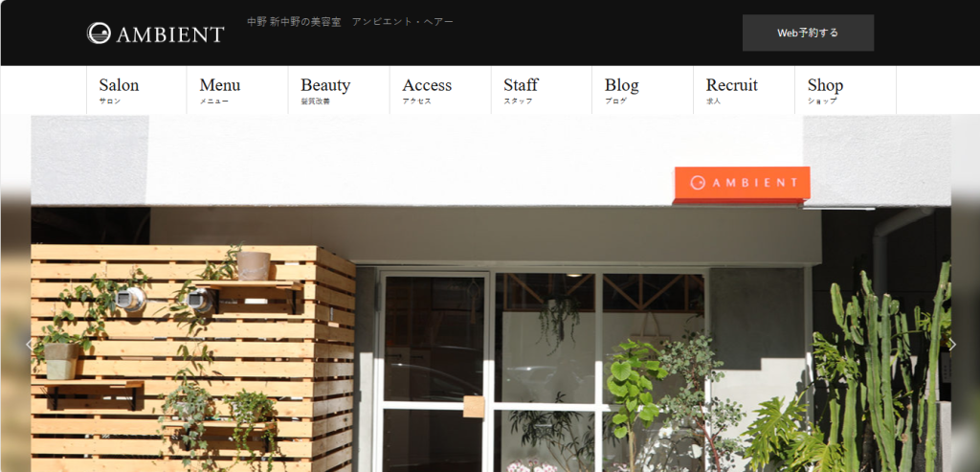The height and width of the screenshot is (472, 980).
Task: Go to the Access page
Action: click(x=440, y=90)
